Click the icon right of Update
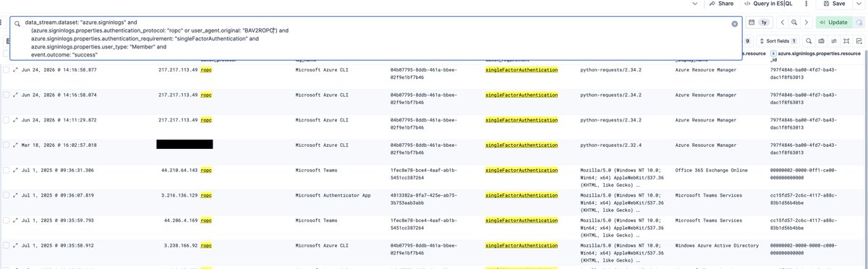Image resolution: width=868 pixels, height=269 pixels. 859,22
